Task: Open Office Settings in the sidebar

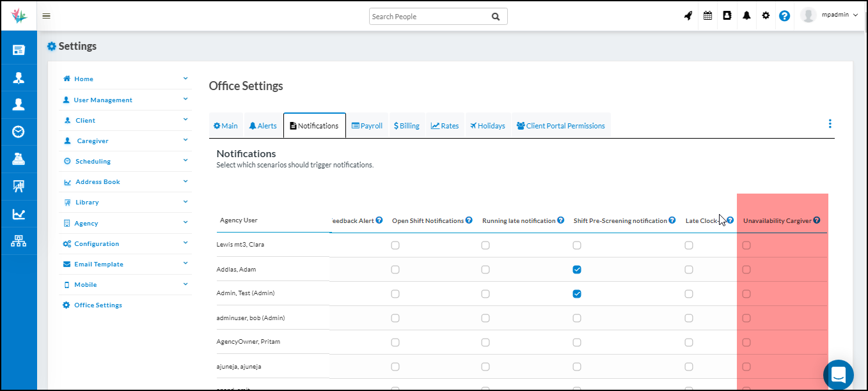Action: pos(97,305)
